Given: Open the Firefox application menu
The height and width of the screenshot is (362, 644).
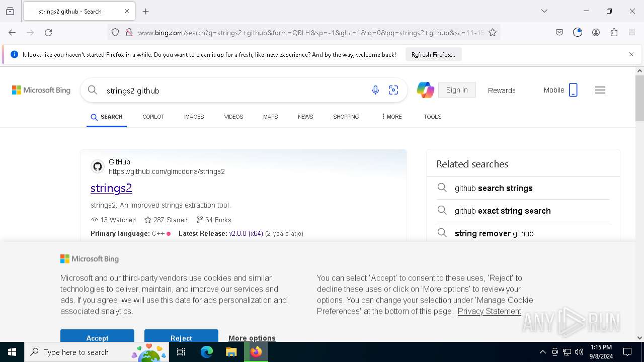Looking at the screenshot, I should point(632,32).
